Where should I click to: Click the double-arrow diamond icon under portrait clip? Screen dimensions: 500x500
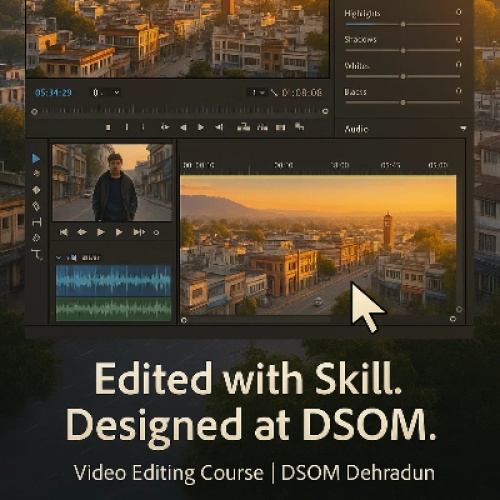point(82,232)
